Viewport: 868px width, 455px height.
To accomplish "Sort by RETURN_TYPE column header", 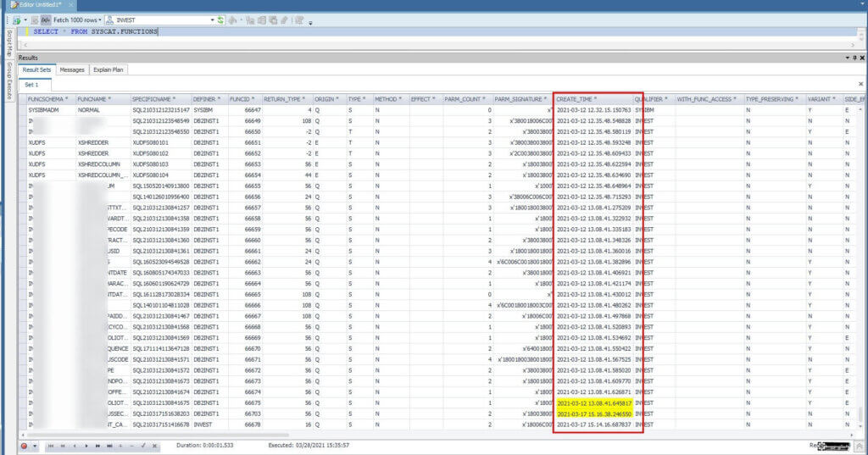I will coord(287,99).
